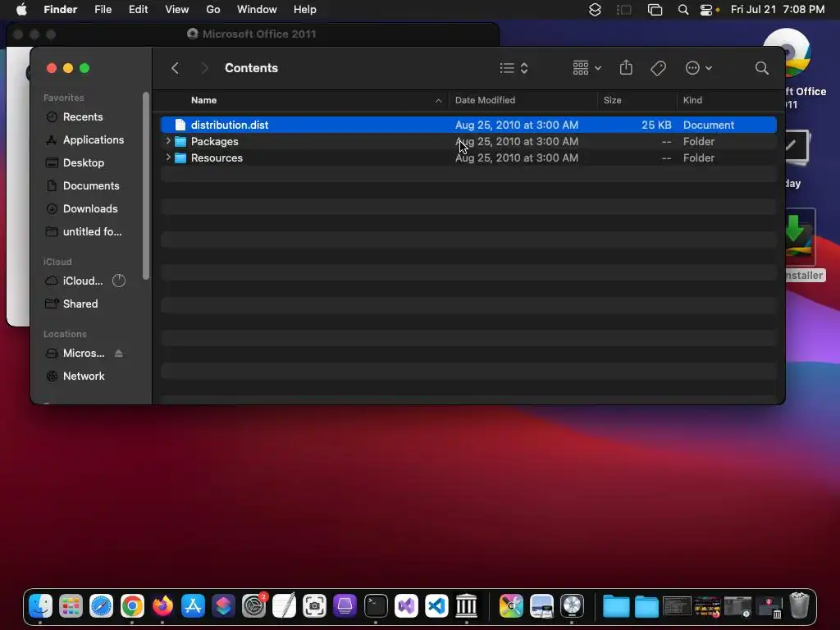This screenshot has width=840, height=630.
Task: Click the forward navigation chevron
Action: tap(204, 68)
